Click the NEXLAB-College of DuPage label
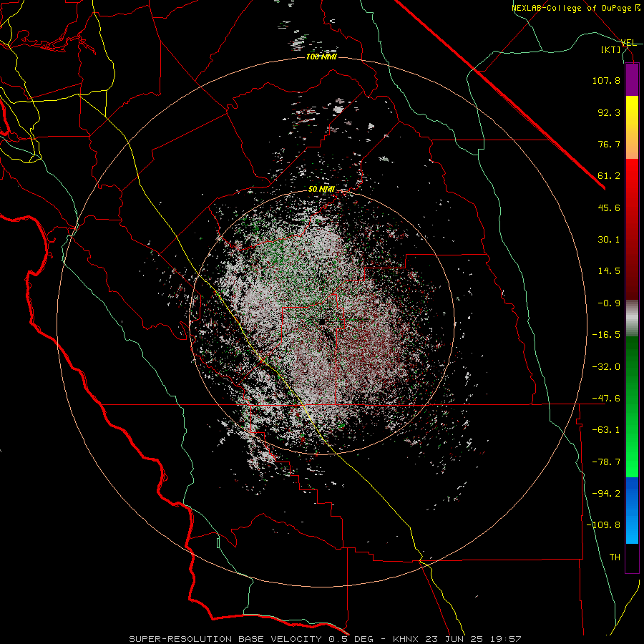 coord(575,8)
